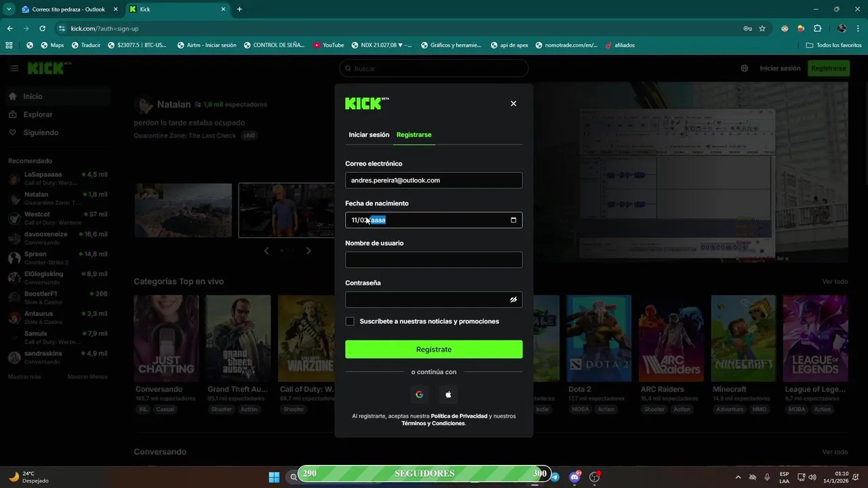Open the Grand Theft Auto category thumbnail
This screenshot has width=868, height=488.
[238, 338]
